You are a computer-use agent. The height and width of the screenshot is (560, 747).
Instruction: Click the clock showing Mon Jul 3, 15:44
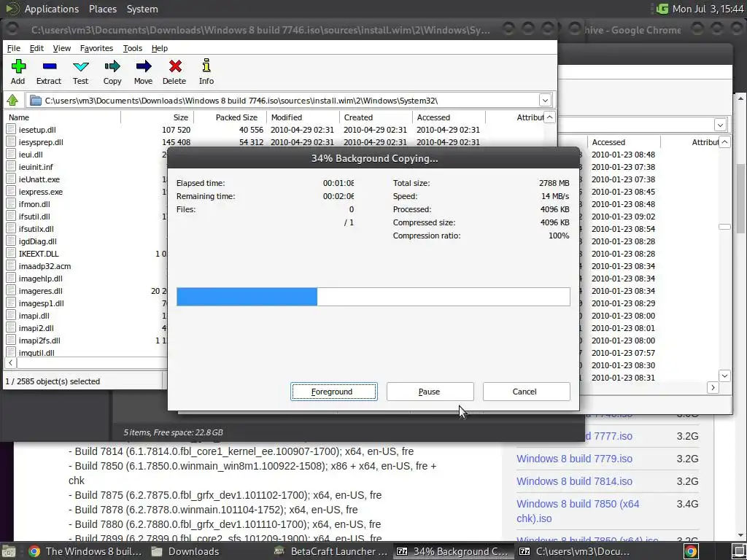[708, 9]
